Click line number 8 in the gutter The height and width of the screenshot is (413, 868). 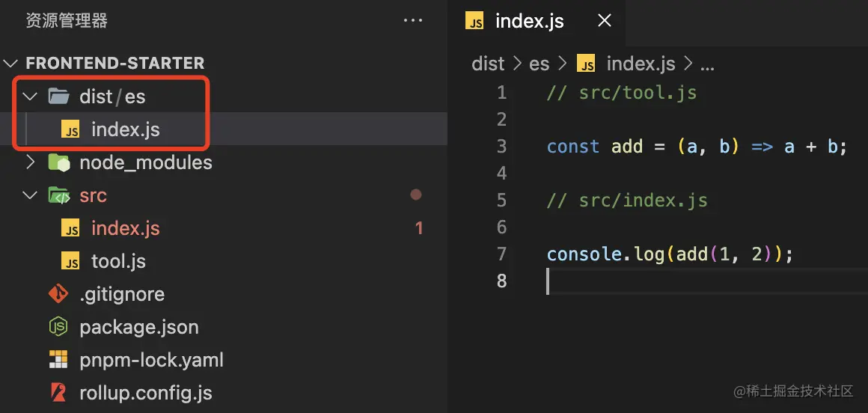501,281
